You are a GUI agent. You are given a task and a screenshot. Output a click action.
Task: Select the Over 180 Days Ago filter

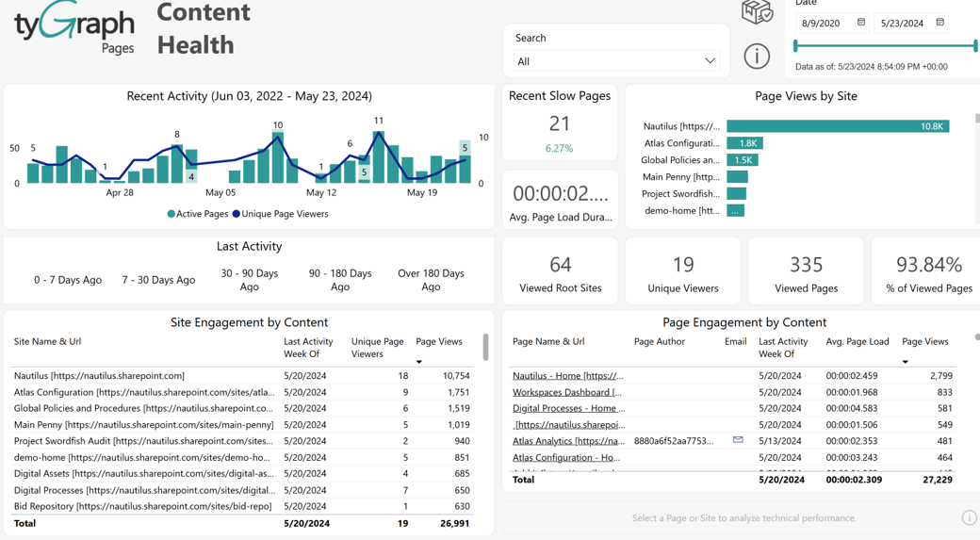point(431,280)
